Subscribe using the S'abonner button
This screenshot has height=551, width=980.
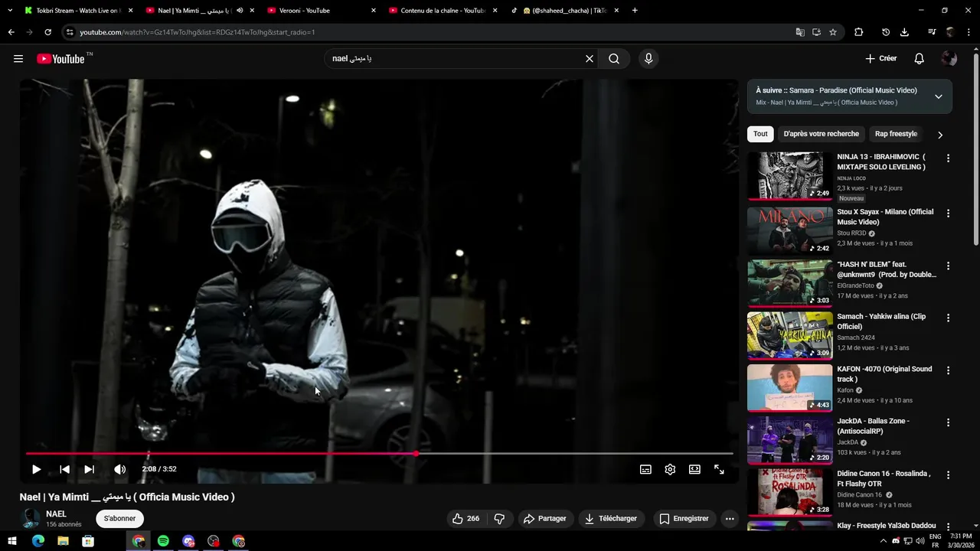[119, 519]
